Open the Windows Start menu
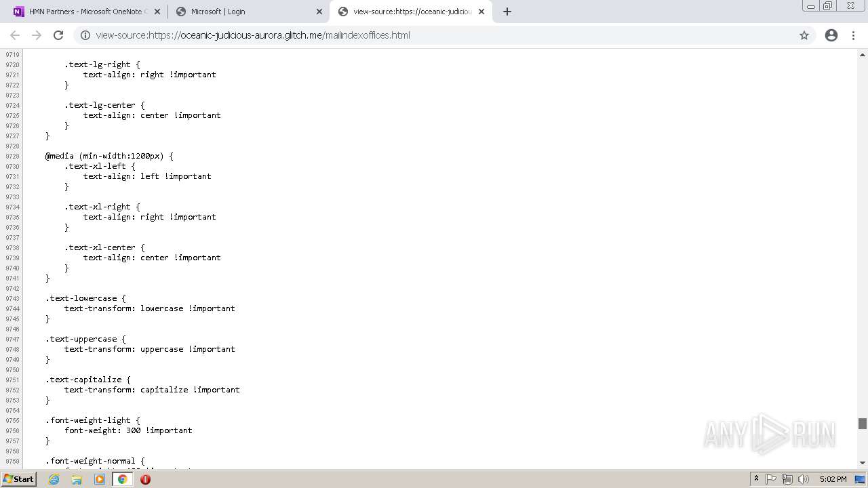The width and height of the screenshot is (868, 488). point(18,479)
